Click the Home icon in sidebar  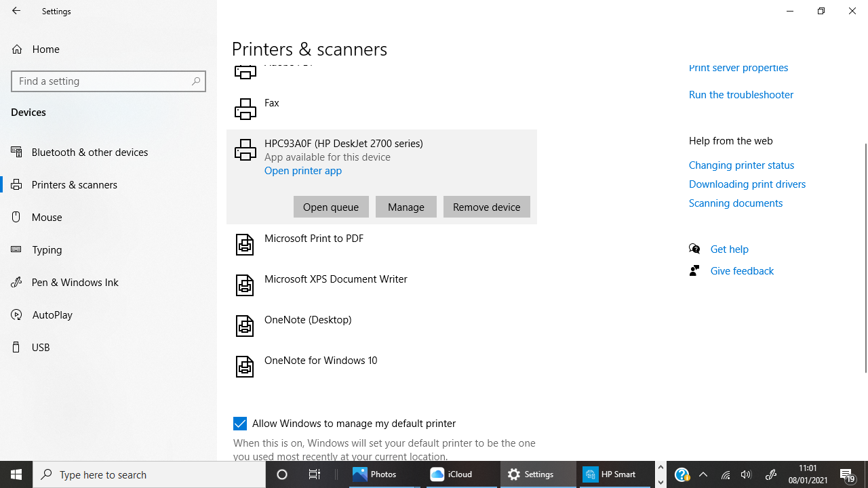point(17,49)
